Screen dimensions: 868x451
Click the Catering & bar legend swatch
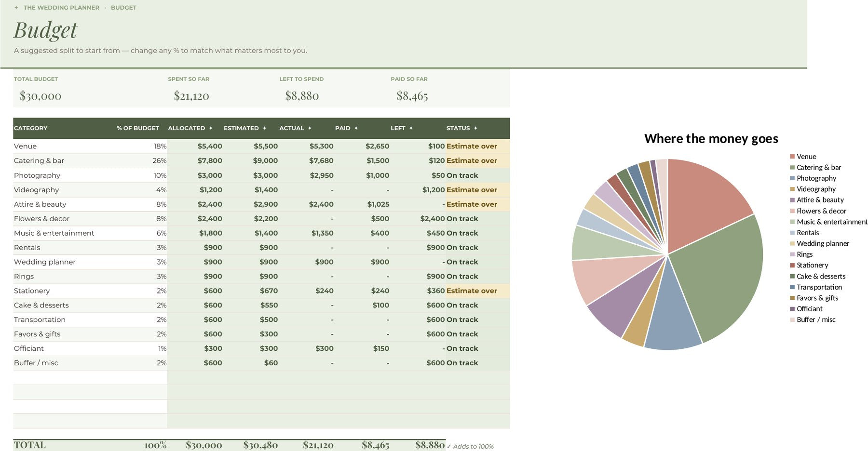tap(792, 167)
